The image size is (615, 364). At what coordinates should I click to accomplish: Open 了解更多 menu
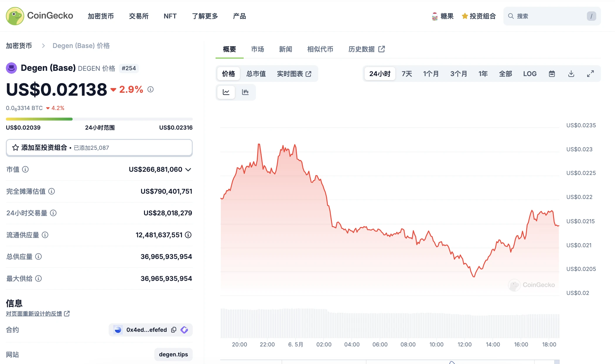tap(205, 16)
